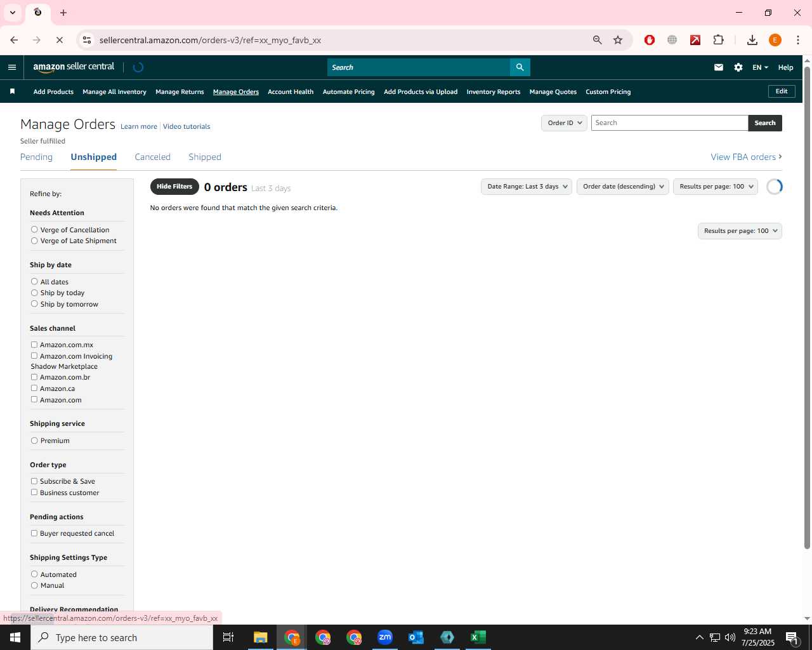The image size is (812, 650).
Task: Check the Amazon.com.br sales channel
Action: click(x=34, y=377)
